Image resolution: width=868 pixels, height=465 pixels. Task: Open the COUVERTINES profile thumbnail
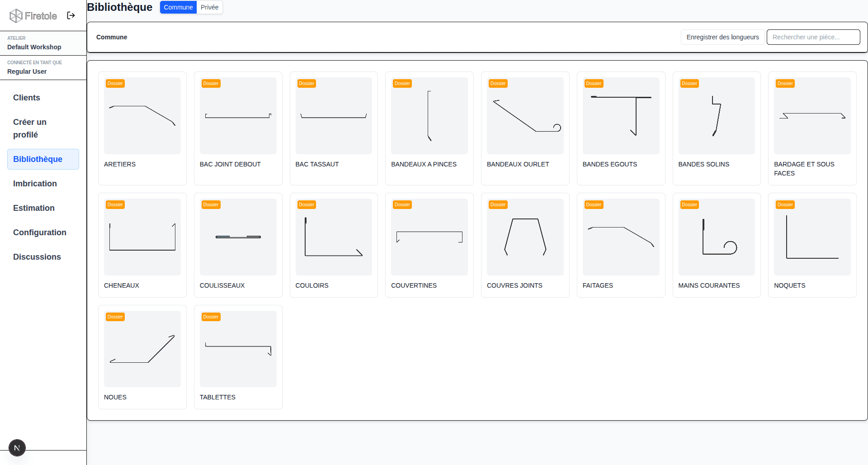click(x=429, y=237)
